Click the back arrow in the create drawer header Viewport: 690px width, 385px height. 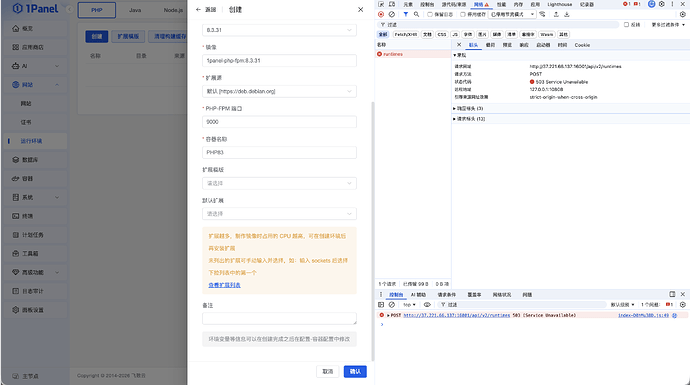point(198,9)
